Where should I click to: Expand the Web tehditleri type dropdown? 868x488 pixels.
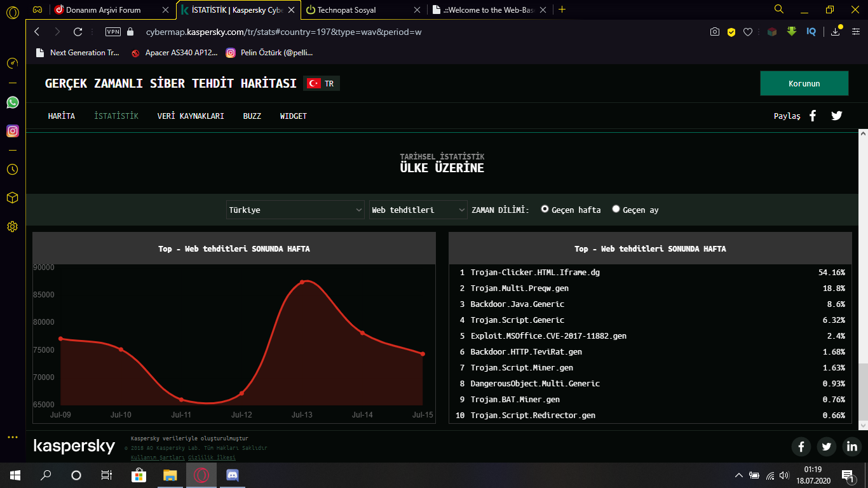[418, 210]
